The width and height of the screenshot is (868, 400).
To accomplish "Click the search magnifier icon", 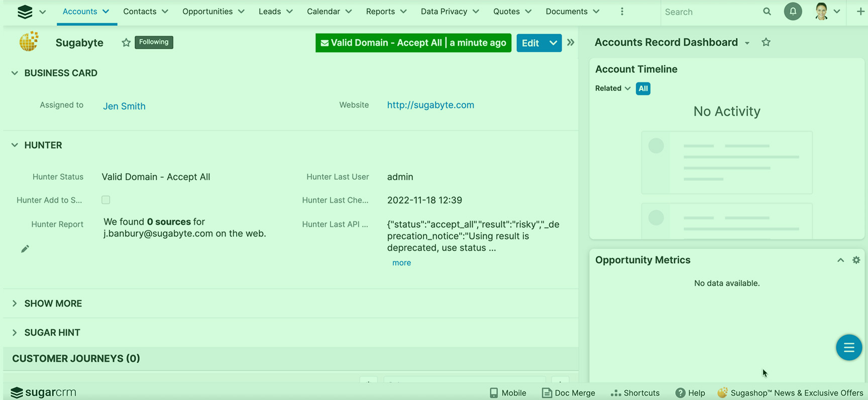I will [x=767, y=12].
